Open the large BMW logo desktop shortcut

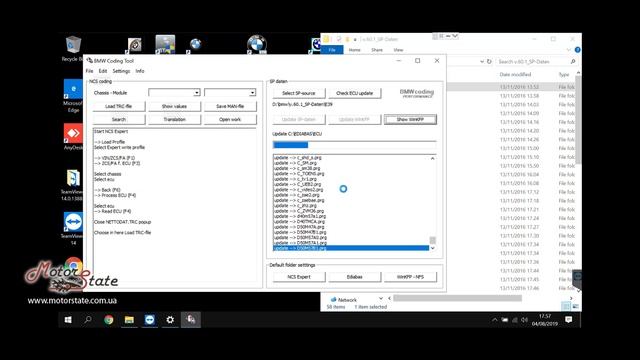click(257, 44)
